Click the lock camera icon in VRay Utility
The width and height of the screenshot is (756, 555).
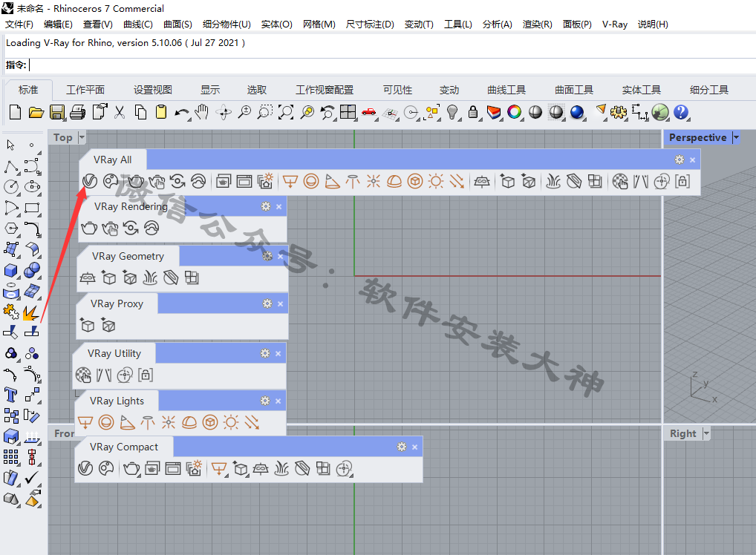[146, 375]
